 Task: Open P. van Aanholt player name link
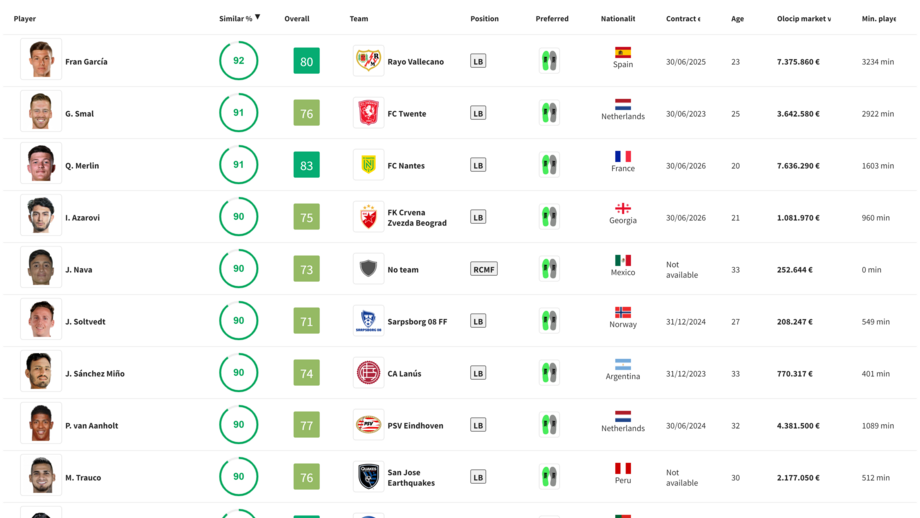tap(91, 426)
